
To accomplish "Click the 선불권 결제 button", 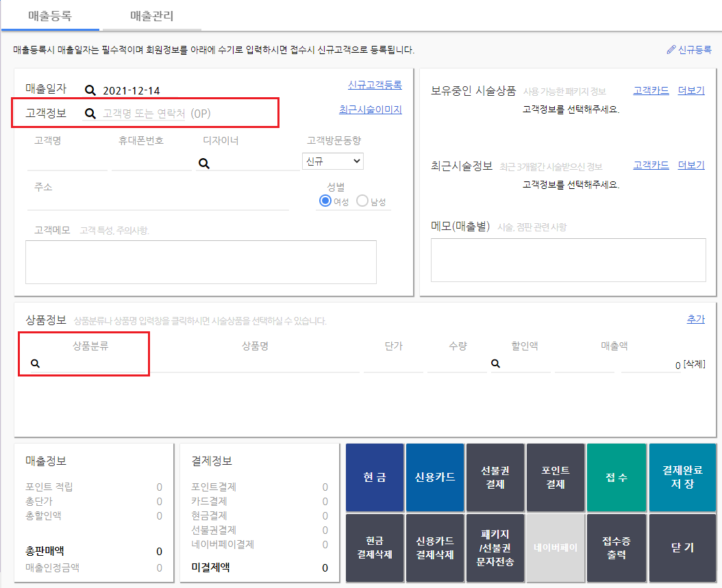I will [495, 477].
